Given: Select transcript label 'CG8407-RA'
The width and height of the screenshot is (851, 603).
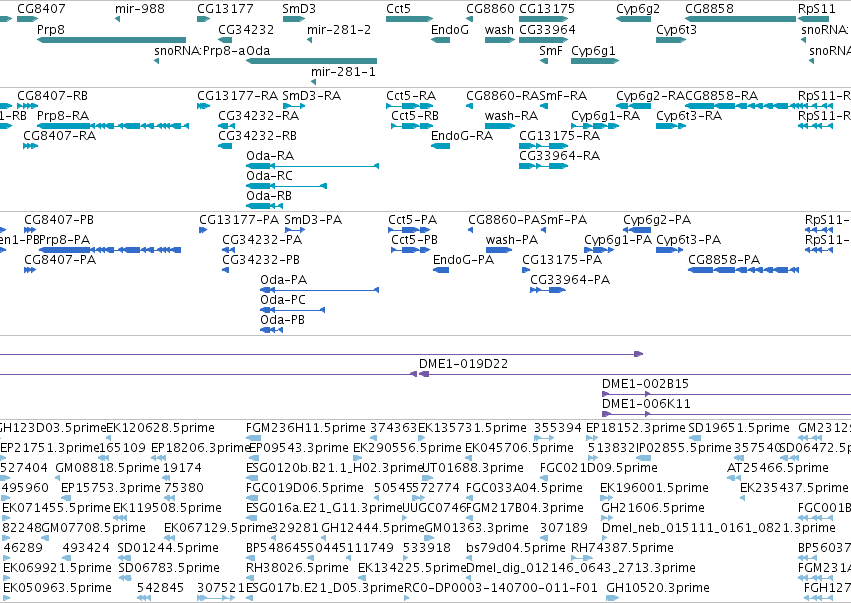Looking at the screenshot, I should 60,136.
